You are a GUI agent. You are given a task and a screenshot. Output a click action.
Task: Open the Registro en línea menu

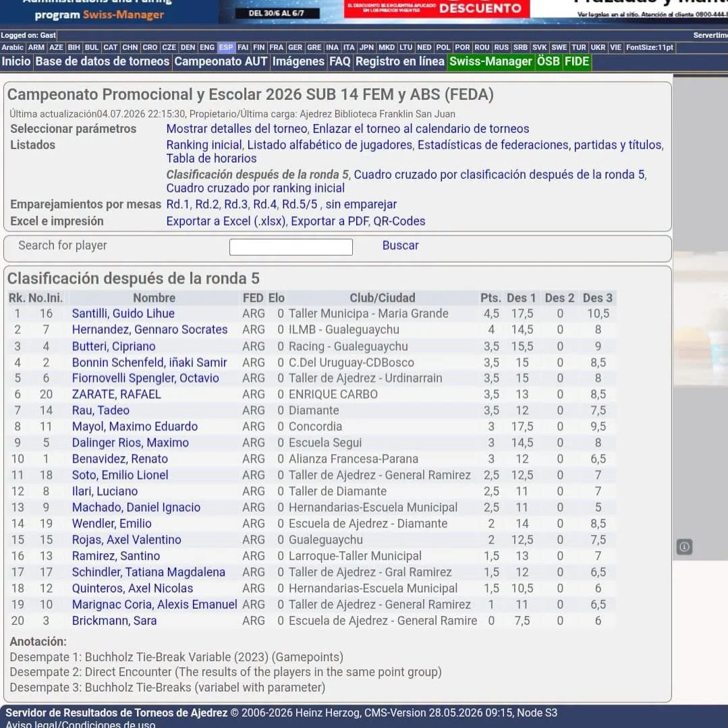[x=399, y=62]
